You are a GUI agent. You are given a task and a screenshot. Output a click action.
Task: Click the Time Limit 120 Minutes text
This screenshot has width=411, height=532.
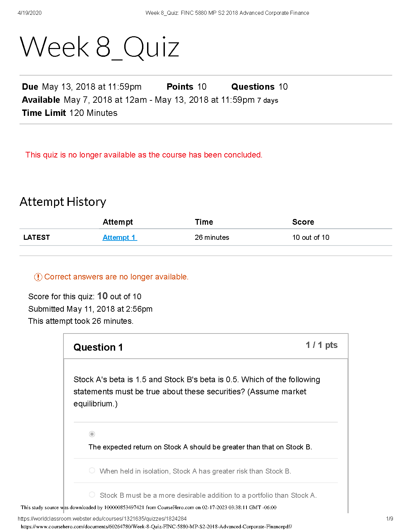70,113
